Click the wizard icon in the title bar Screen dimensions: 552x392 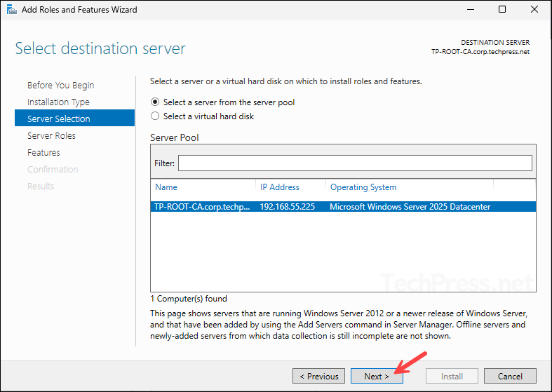(x=12, y=10)
